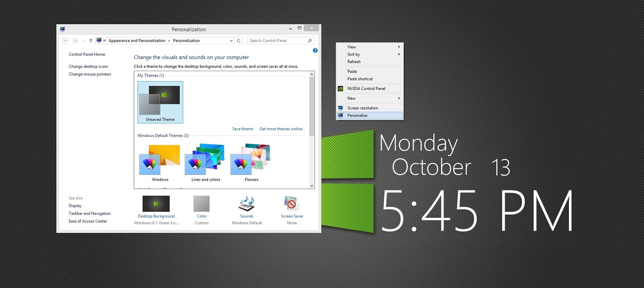Viewport: 644px width, 288px height.
Task: Click the NVIDIA Control Panel icon in context menu
Action: pyautogui.click(x=341, y=89)
